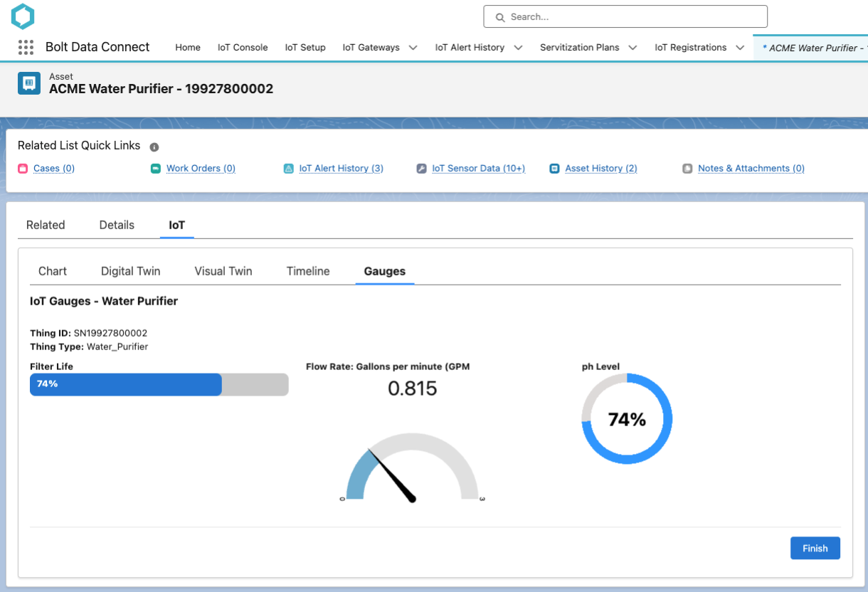868x592 pixels.
Task: Switch to the Timeline sub-tab
Action: pyautogui.click(x=308, y=271)
